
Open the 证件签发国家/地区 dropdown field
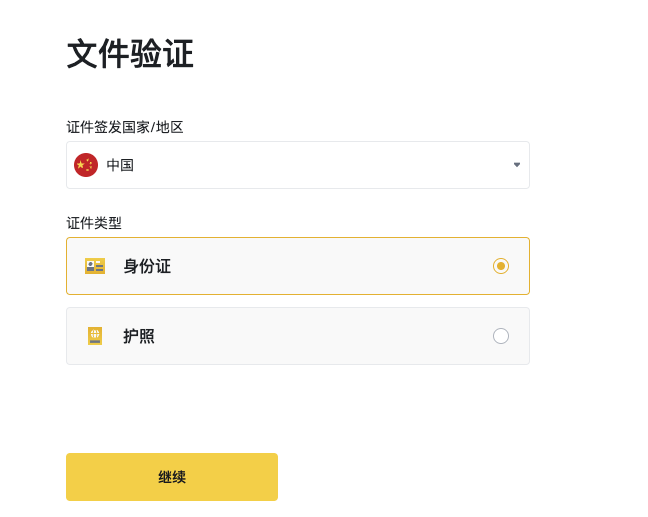[x=298, y=165]
